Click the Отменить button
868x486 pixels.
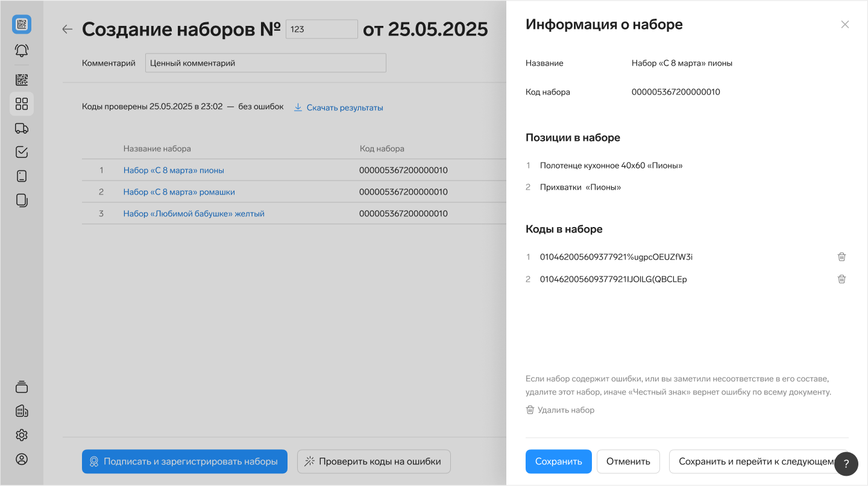coord(628,461)
